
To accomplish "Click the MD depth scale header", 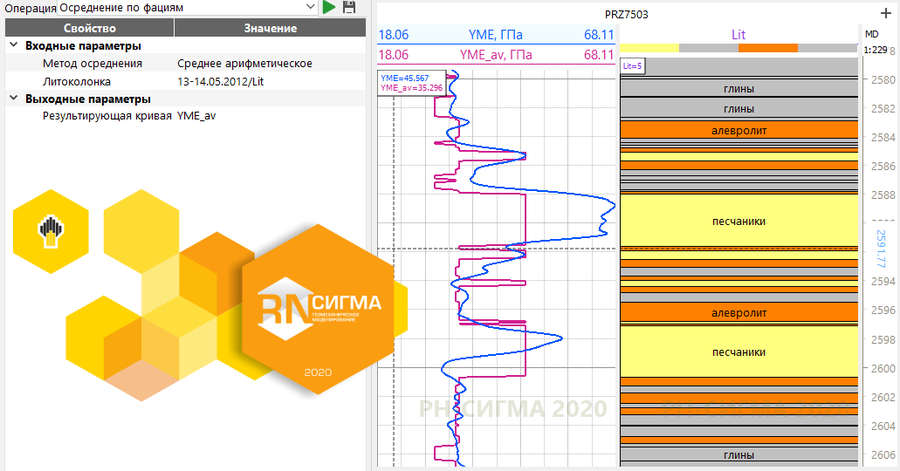I will click(871, 34).
